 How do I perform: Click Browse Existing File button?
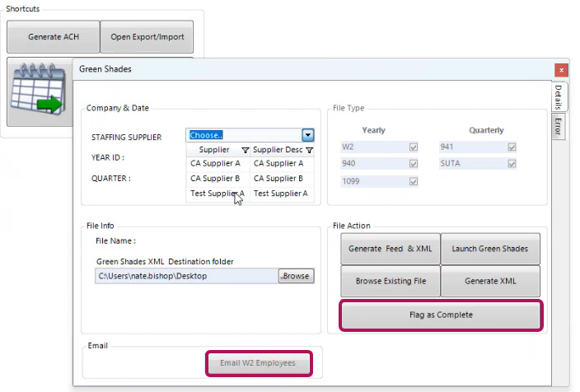[x=391, y=281]
